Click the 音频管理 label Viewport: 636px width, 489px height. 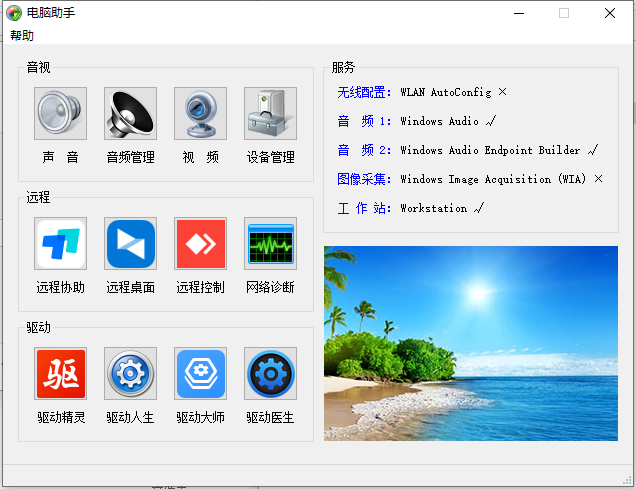coord(130,157)
